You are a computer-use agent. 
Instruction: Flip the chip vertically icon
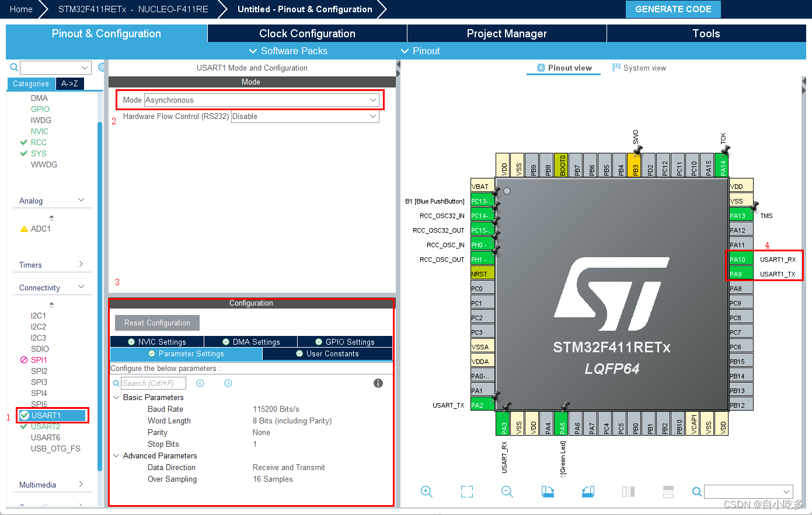[668, 492]
